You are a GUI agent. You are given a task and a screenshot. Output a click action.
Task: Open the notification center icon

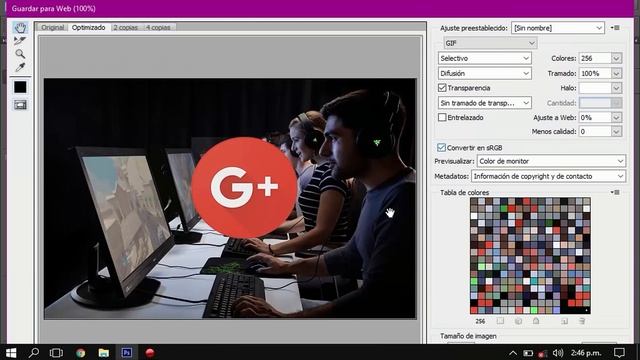pyautogui.click(x=619, y=353)
